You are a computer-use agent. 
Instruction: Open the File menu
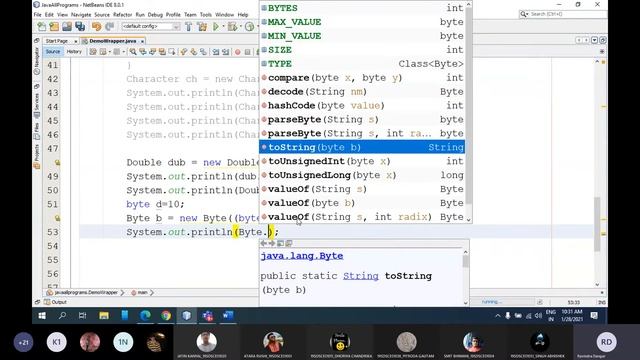point(38,15)
